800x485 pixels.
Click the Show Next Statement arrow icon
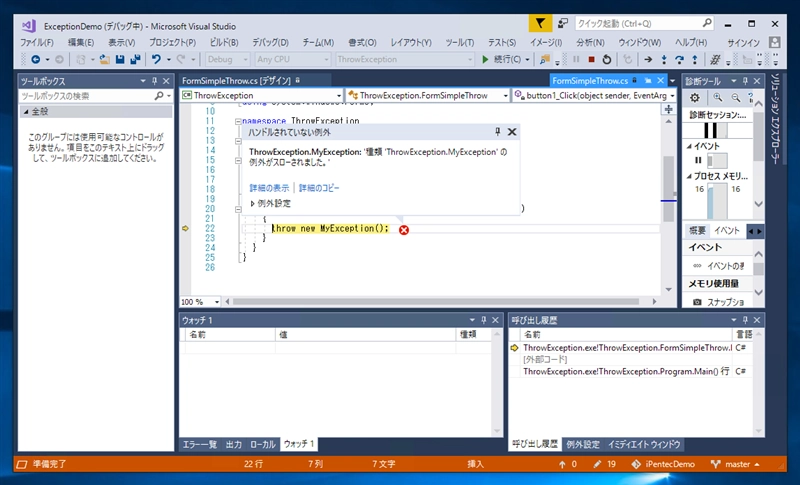coord(648,60)
